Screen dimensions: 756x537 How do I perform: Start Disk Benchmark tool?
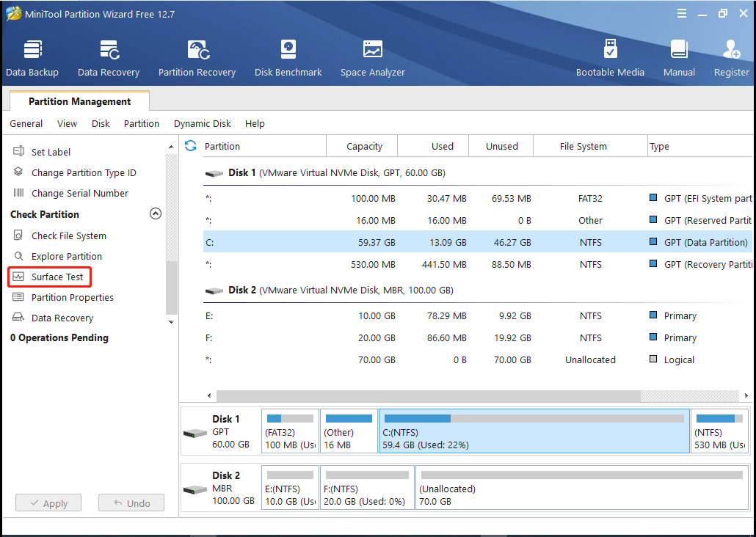coord(288,59)
